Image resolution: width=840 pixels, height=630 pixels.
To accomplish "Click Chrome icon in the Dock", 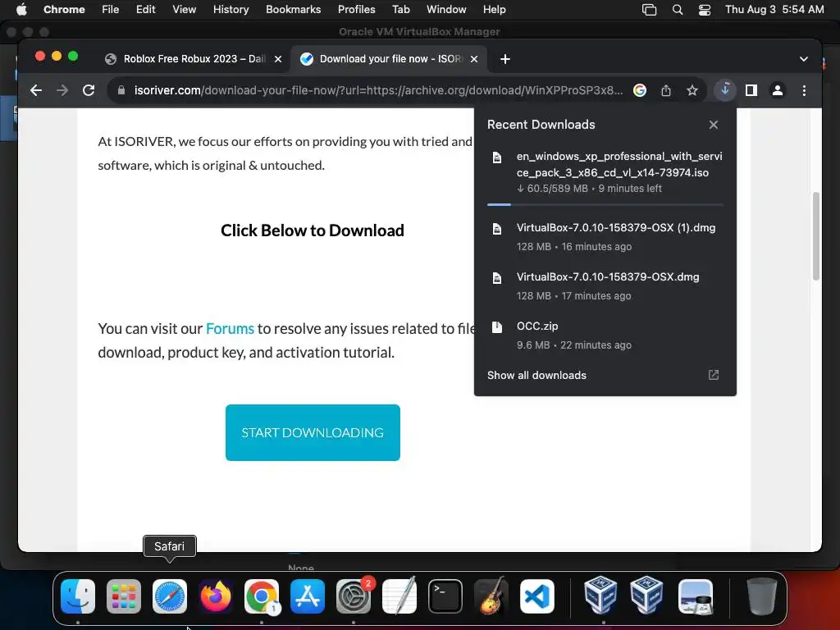I will [x=262, y=596].
